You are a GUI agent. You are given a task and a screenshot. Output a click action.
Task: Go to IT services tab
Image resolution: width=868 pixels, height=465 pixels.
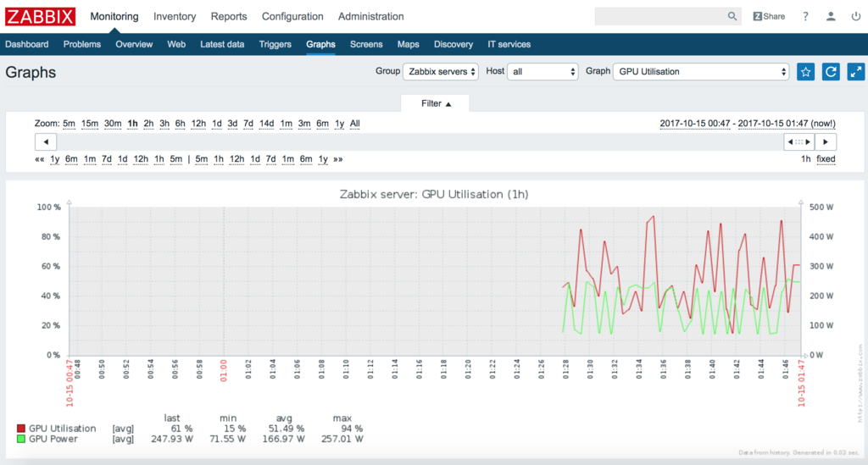(509, 44)
